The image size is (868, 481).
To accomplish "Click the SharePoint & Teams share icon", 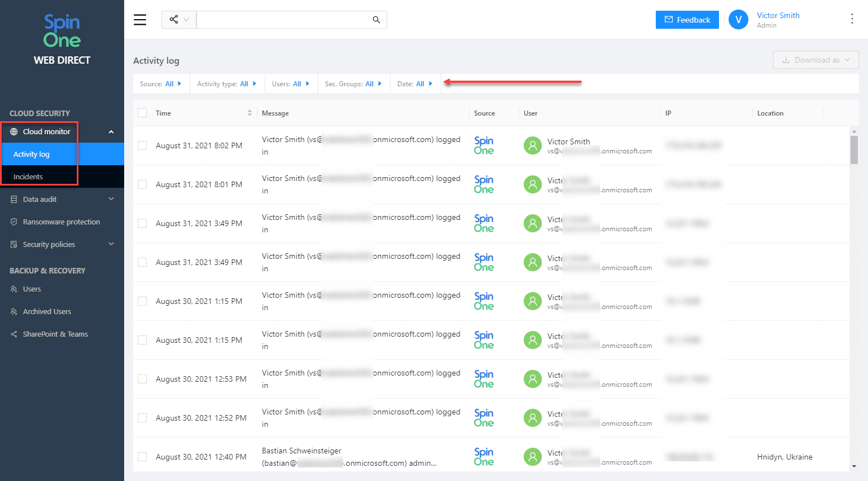I will point(14,334).
